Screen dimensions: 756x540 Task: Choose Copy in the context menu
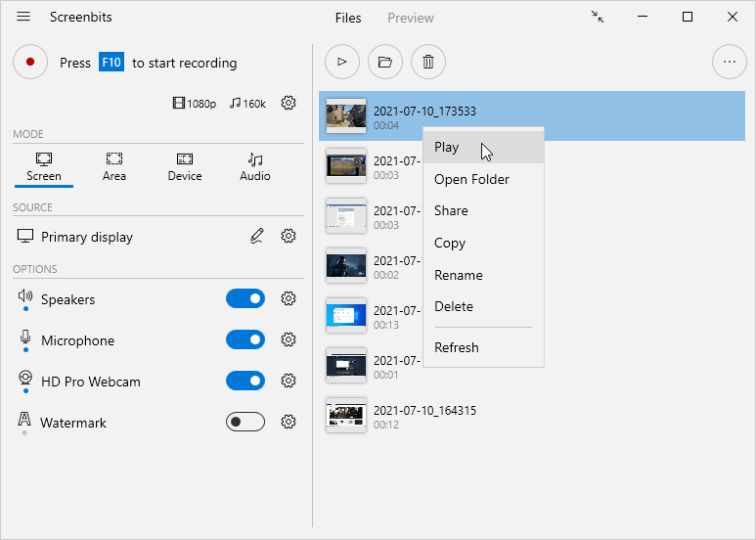click(x=483, y=243)
